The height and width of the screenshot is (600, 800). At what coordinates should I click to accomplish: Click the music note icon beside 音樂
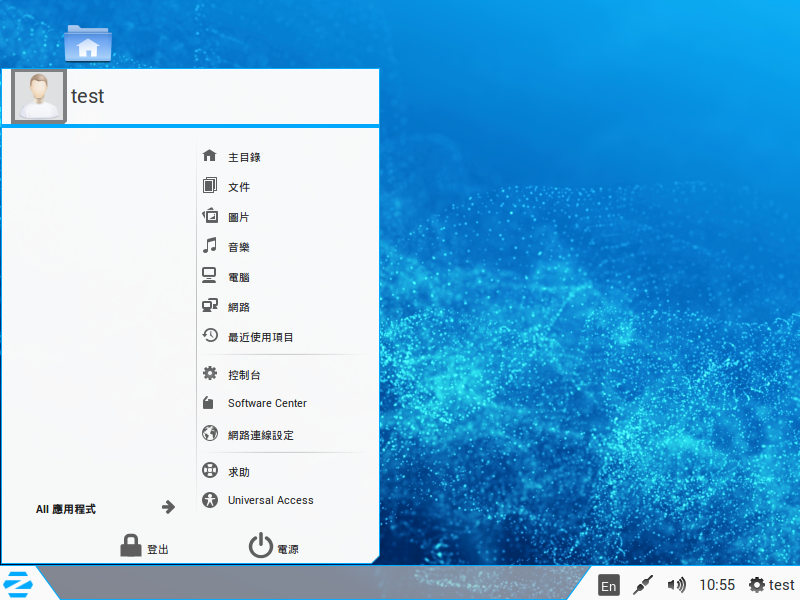[x=210, y=245]
